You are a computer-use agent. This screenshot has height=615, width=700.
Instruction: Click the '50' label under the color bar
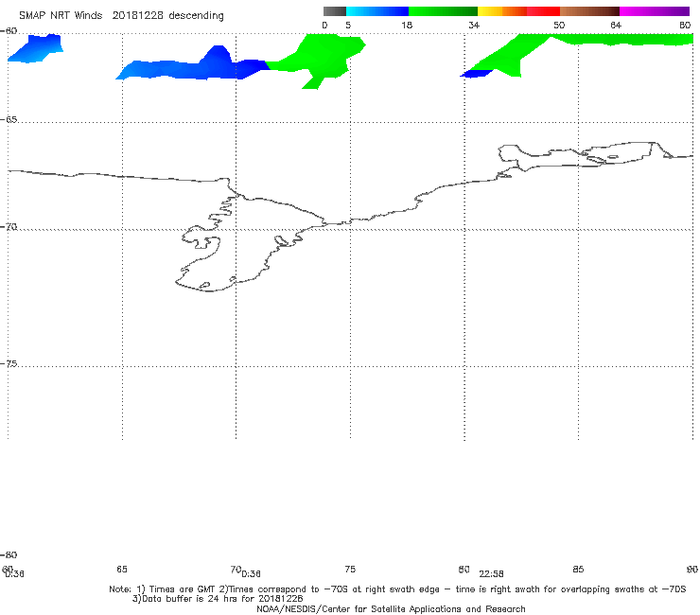[559, 25]
